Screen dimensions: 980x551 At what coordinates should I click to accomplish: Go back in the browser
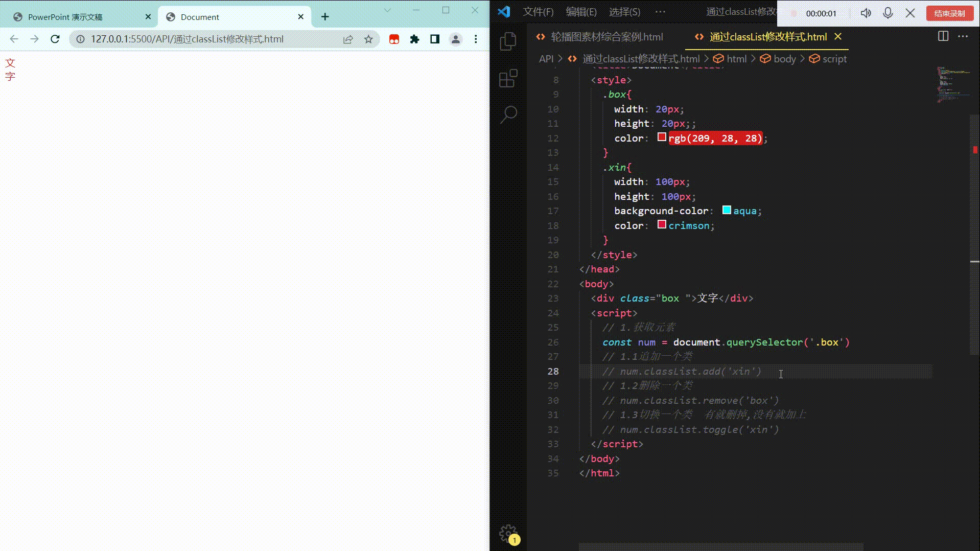coord(14,39)
